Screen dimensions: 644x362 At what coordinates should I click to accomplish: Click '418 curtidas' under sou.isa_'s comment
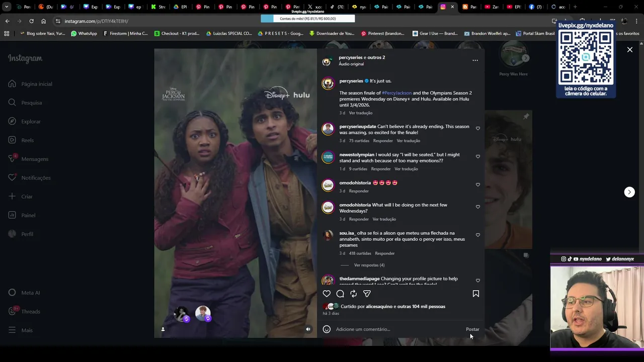pyautogui.click(x=360, y=253)
